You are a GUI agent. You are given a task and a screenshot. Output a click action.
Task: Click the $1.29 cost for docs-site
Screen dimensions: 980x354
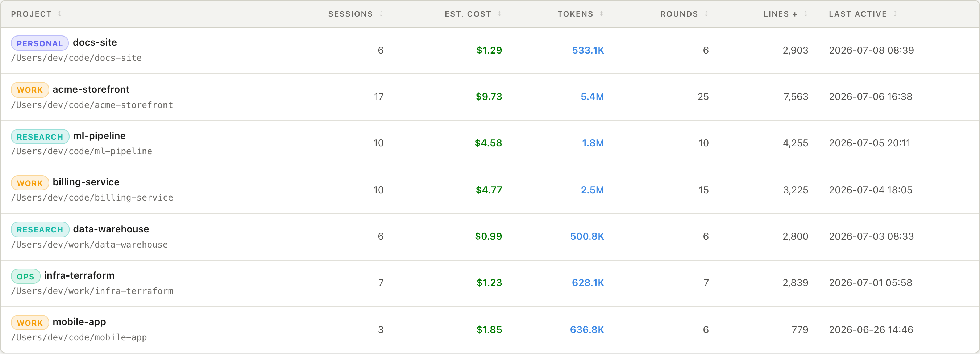coord(489,50)
